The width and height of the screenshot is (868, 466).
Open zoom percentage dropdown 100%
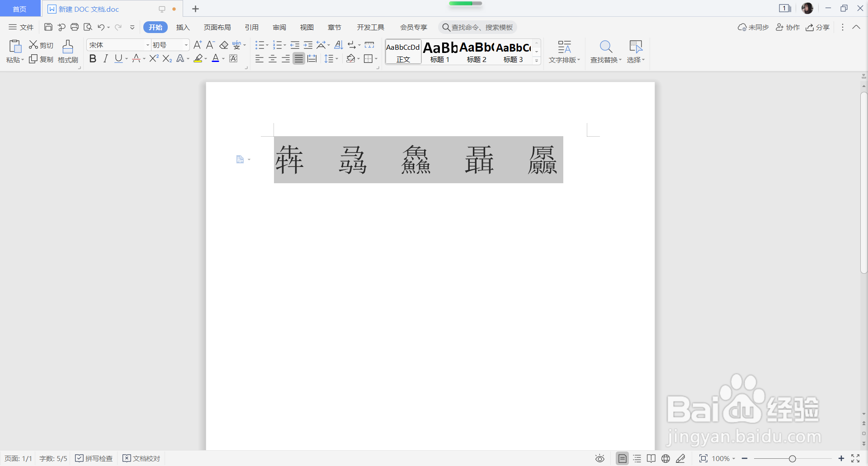pos(723,458)
